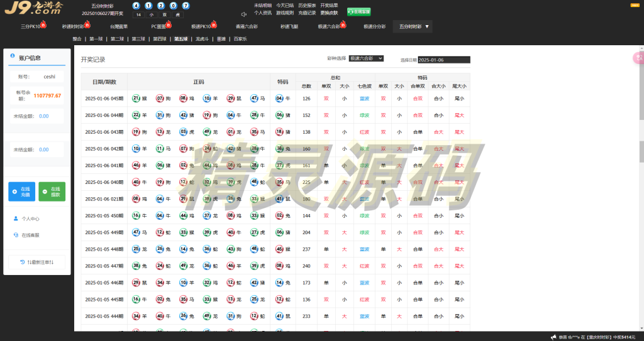Click the green 在线提款 button
Viewport: 644px width, 341px height.
click(x=52, y=192)
